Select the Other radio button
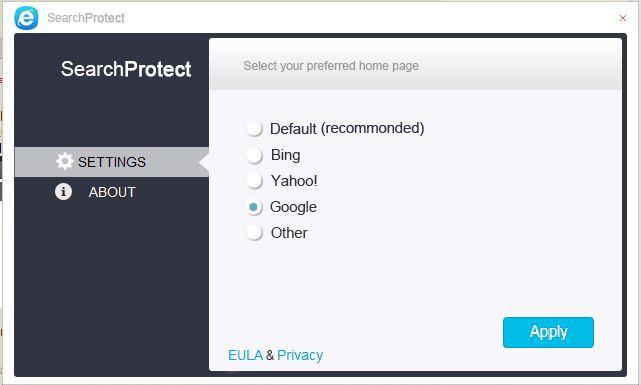The width and height of the screenshot is (641, 385). pyautogui.click(x=254, y=233)
